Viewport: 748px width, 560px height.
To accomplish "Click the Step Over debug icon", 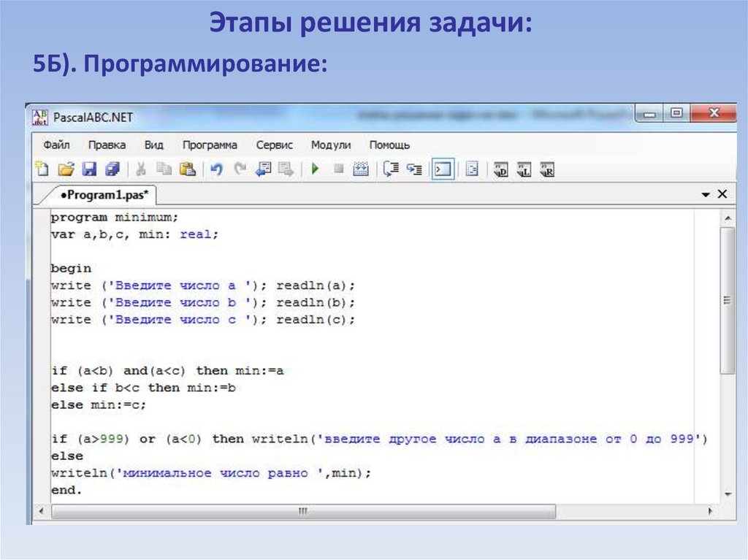I will 392,169.
